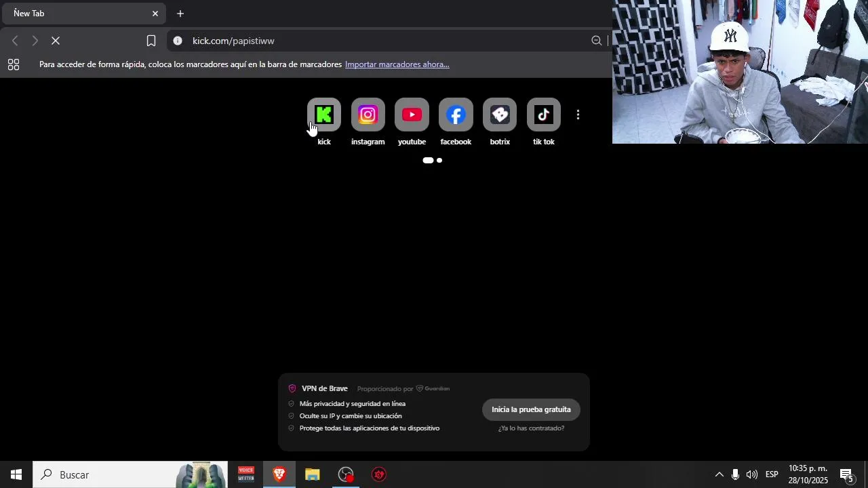Open OBS Studio from the taskbar
This screenshot has width=868, height=488.
click(346, 474)
